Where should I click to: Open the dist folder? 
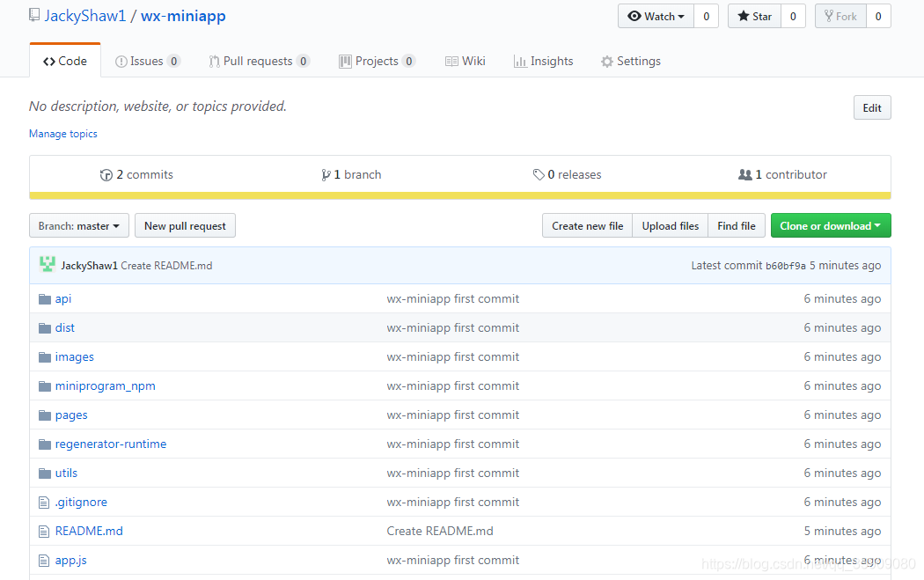point(65,327)
